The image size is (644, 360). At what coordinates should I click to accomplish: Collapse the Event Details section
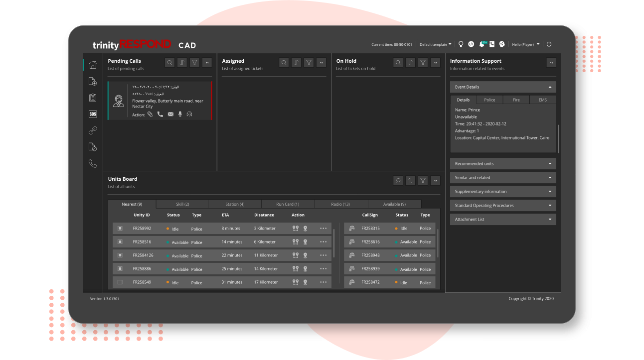click(503, 87)
